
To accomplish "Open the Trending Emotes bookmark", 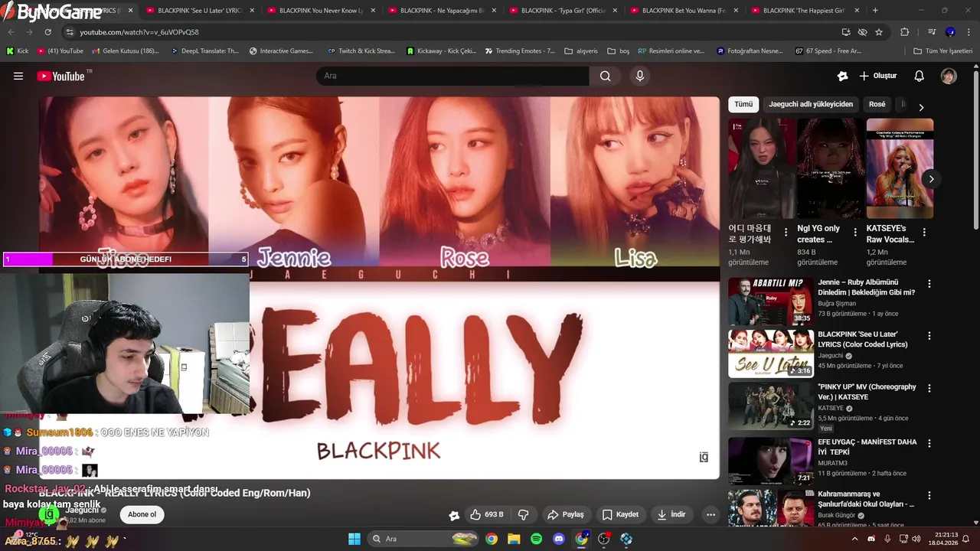I will (x=519, y=51).
